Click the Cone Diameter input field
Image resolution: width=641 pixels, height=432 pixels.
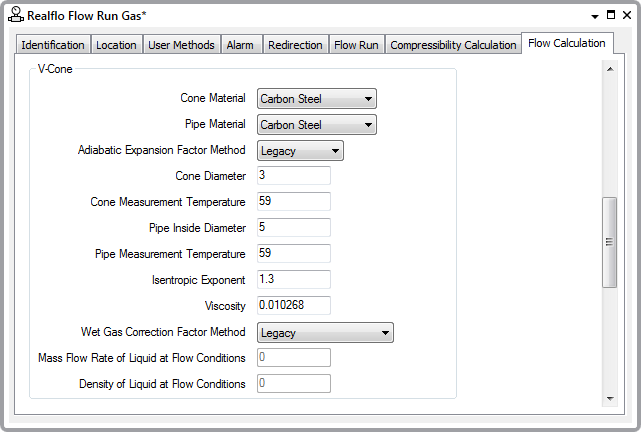point(293,176)
